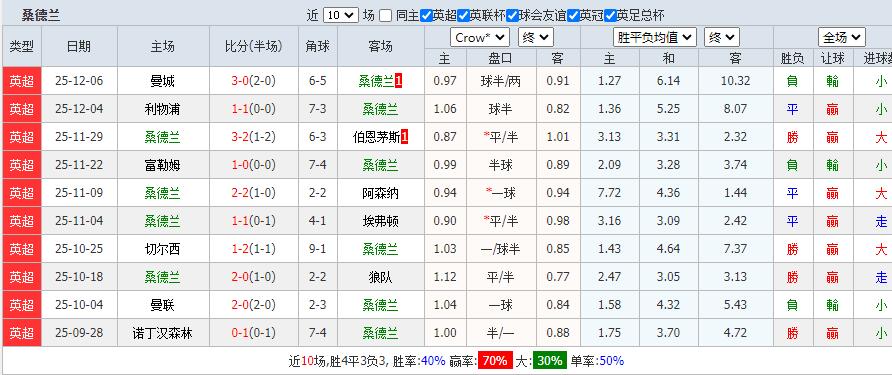Click the 比分(半场) column header
This screenshot has width=892, height=375.
253,46
